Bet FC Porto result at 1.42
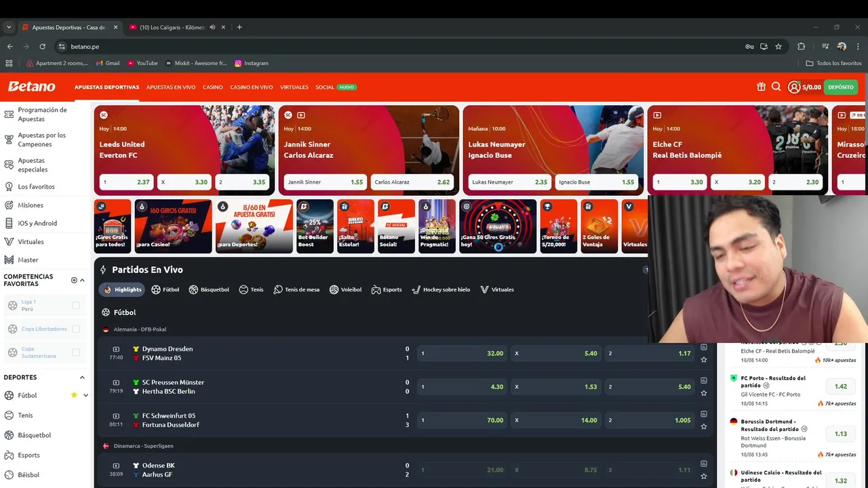 [841, 386]
